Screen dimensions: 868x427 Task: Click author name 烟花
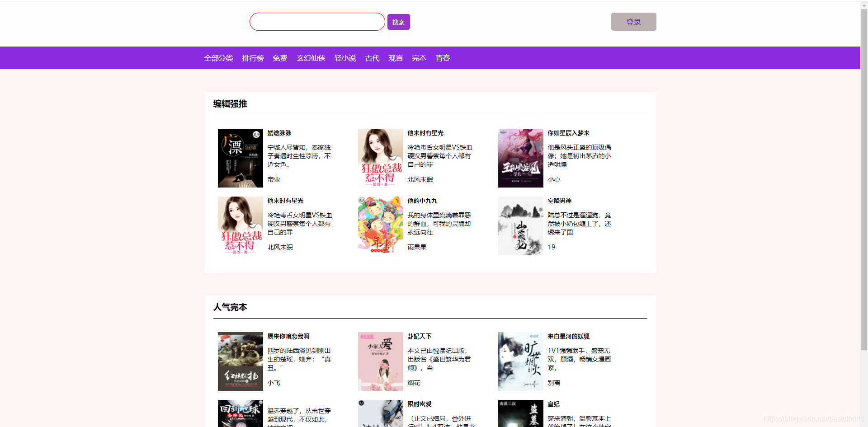tap(414, 383)
